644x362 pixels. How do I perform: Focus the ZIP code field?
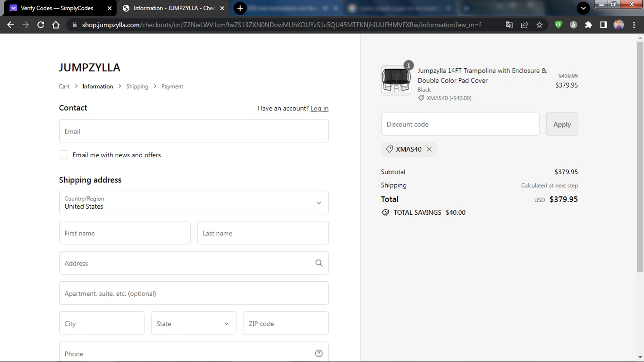click(x=286, y=323)
